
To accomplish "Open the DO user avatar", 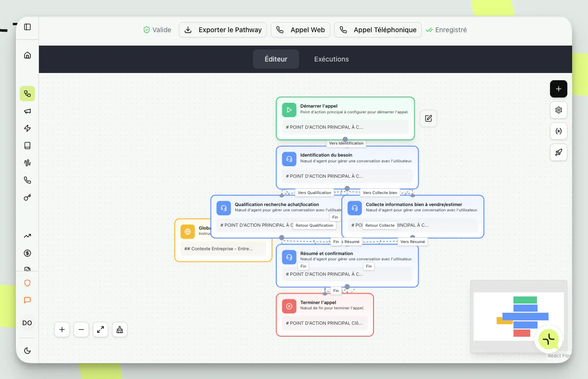I will coord(27,323).
